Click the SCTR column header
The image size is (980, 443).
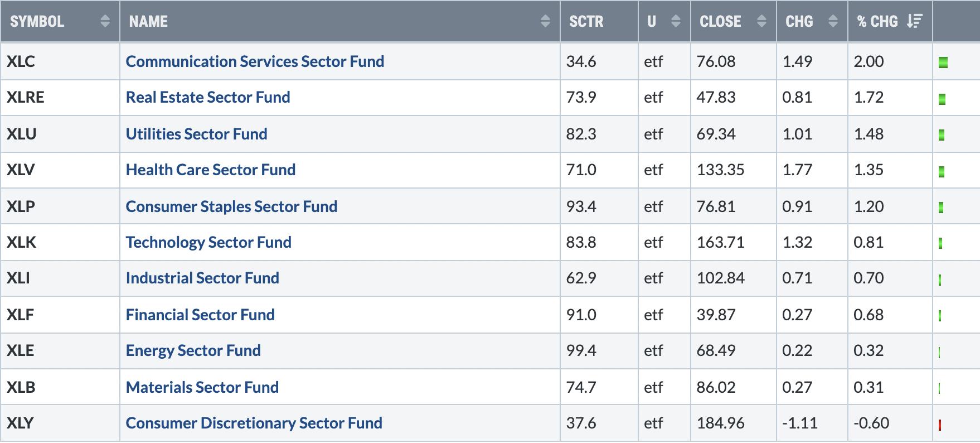586,21
